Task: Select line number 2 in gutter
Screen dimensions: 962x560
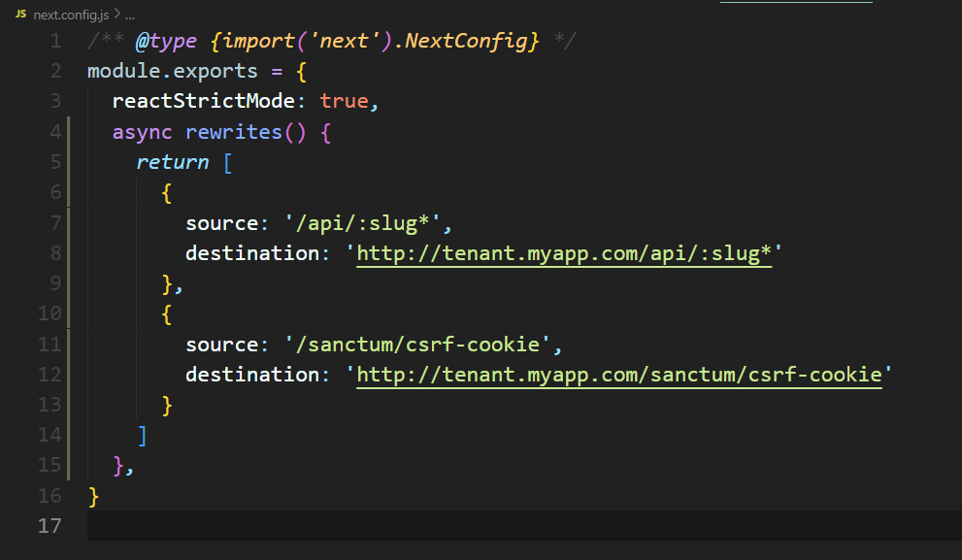Action: (x=56, y=71)
